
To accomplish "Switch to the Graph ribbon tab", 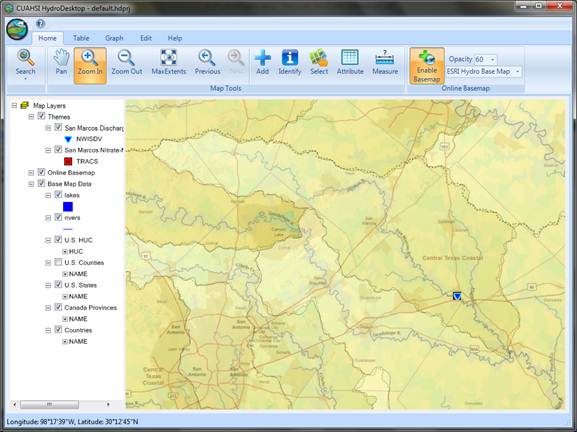I will pos(114,38).
